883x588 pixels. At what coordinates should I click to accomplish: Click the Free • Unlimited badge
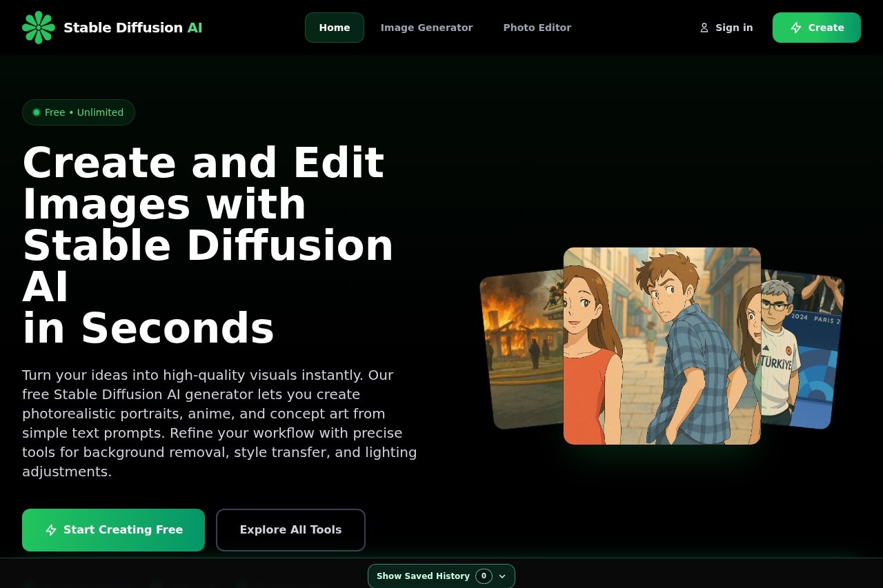coord(79,112)
